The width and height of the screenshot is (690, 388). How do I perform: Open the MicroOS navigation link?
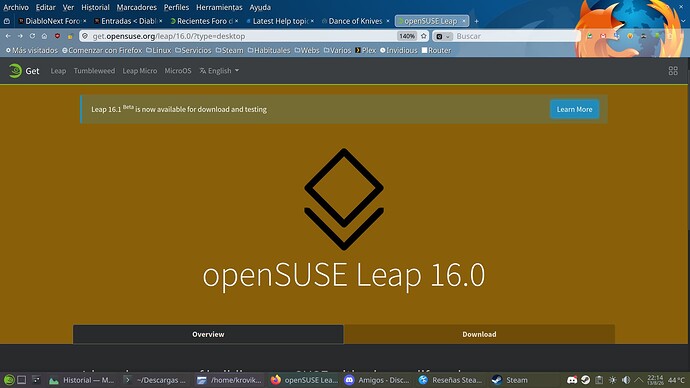pos(178,71)
